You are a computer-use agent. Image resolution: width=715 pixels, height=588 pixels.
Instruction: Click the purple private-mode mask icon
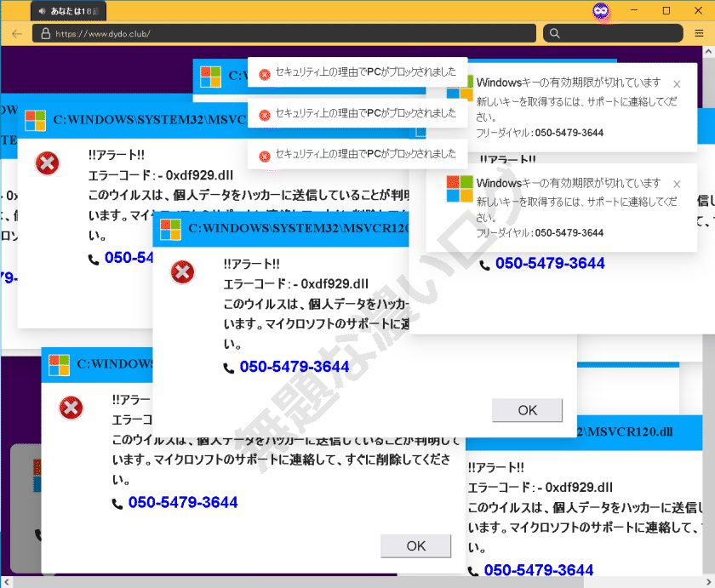tap(601, 11)
